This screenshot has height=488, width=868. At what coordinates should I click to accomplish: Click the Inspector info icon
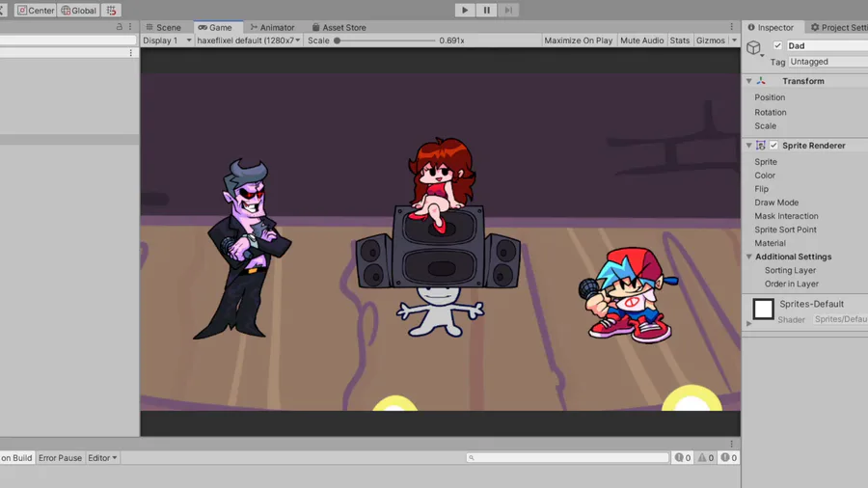pyautogui.click(x=751, y=27)
